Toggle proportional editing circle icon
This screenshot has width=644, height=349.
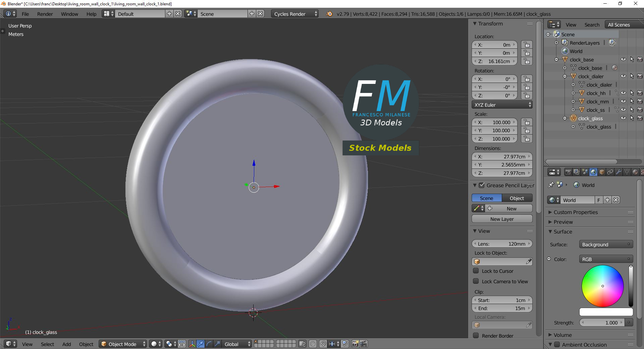[313, 344]
